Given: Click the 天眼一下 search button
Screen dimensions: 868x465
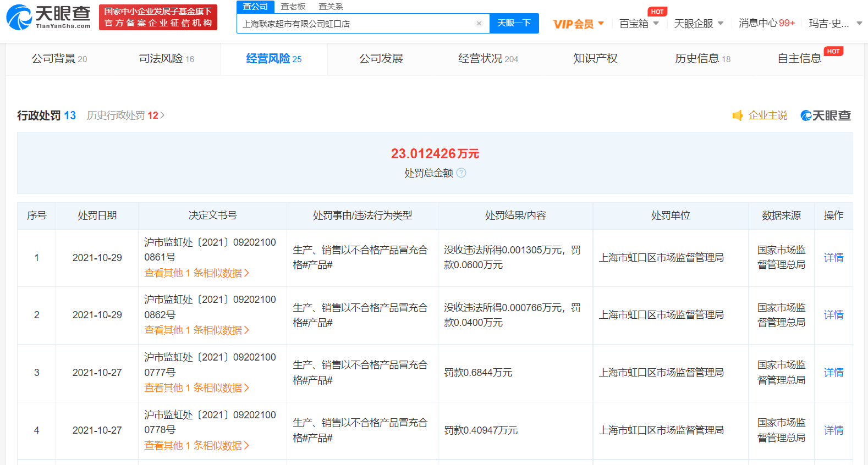Looking at the screenshot, I should (x=514, y=23).
